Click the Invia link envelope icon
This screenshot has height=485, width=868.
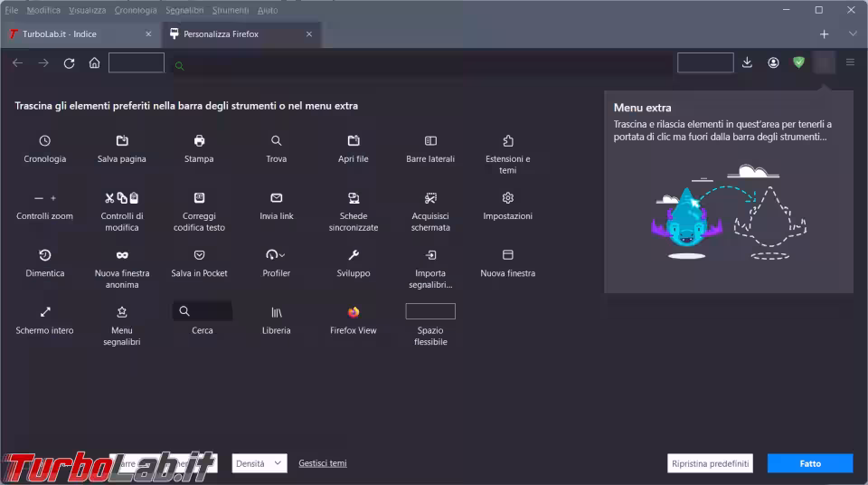coord(277,198)
